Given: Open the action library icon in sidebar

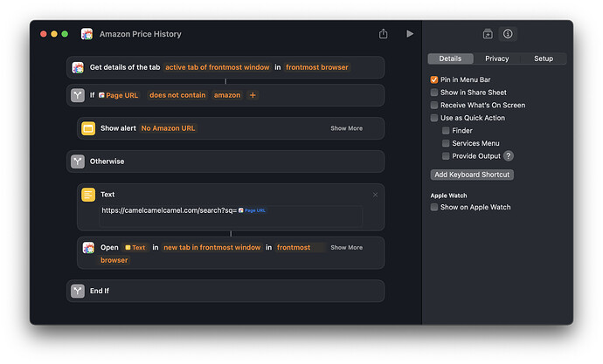Looking at the screenshot, I should (x=488, y=34).
